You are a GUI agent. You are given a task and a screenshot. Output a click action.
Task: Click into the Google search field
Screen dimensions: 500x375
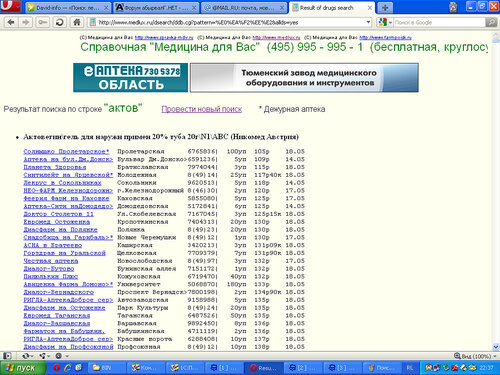(440, 22)
